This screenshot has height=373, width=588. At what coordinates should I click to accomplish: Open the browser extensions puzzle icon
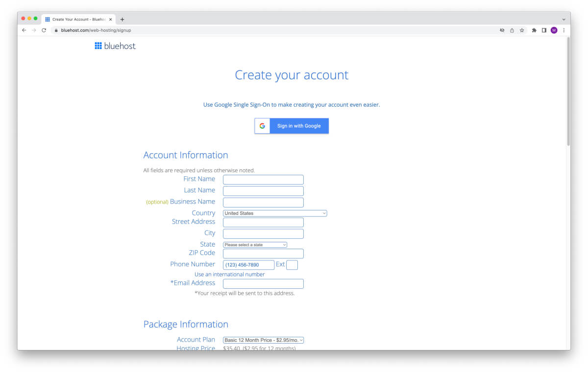[534, 30]
